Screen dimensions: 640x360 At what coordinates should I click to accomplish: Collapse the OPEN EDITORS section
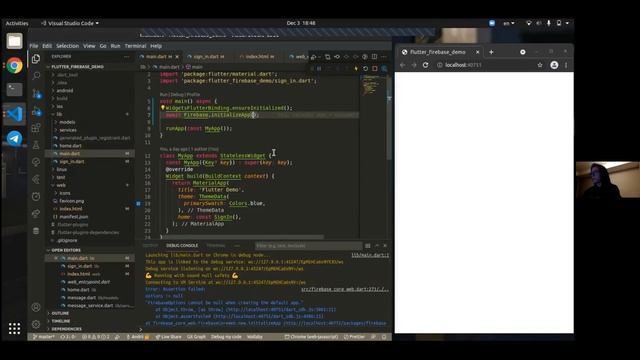coord(66,250)
